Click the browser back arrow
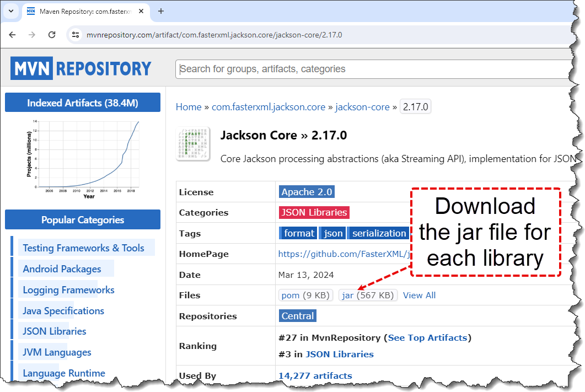Screen dimensions: 585x392 point(12,34)
